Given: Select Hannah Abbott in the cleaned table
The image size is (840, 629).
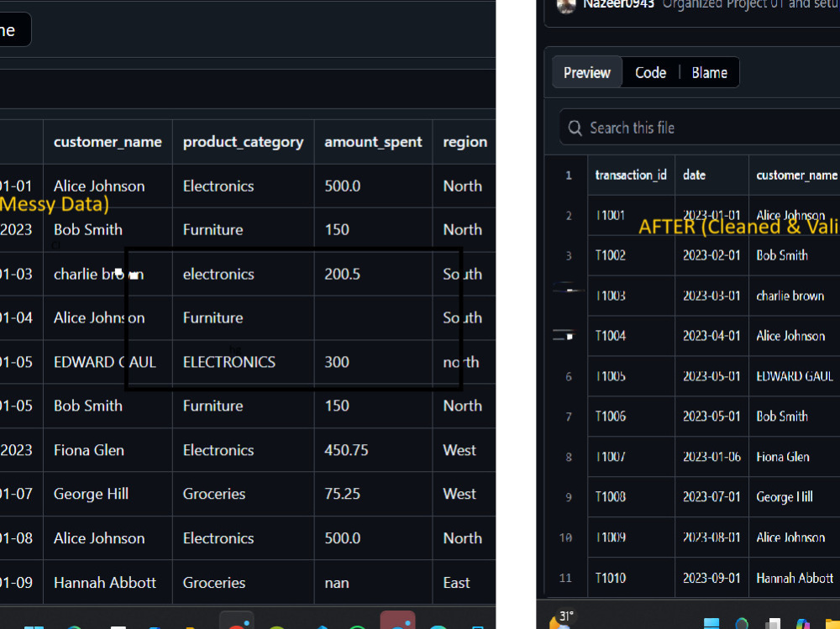Looking at the screenshot, I should coord(795,578).
